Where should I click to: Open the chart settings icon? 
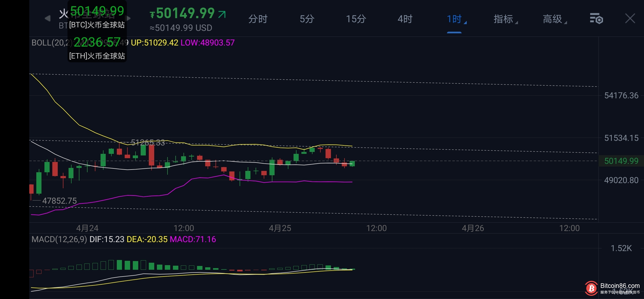596,19
